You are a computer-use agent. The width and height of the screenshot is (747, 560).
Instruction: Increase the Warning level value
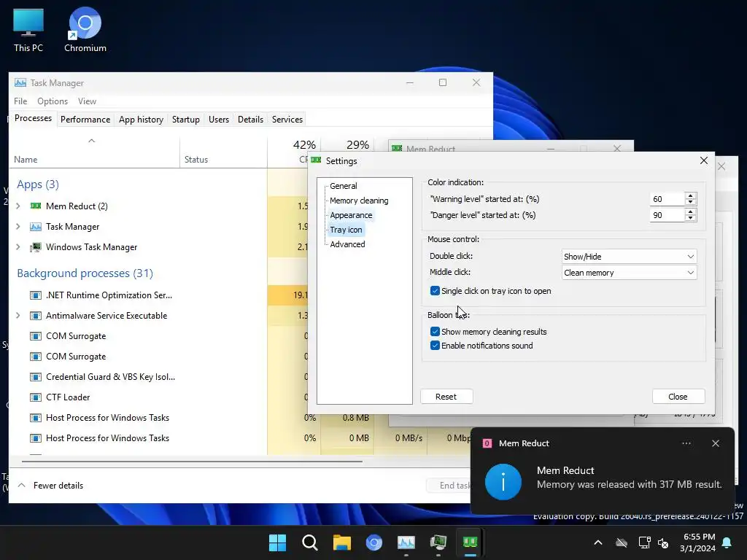point(690,195)
